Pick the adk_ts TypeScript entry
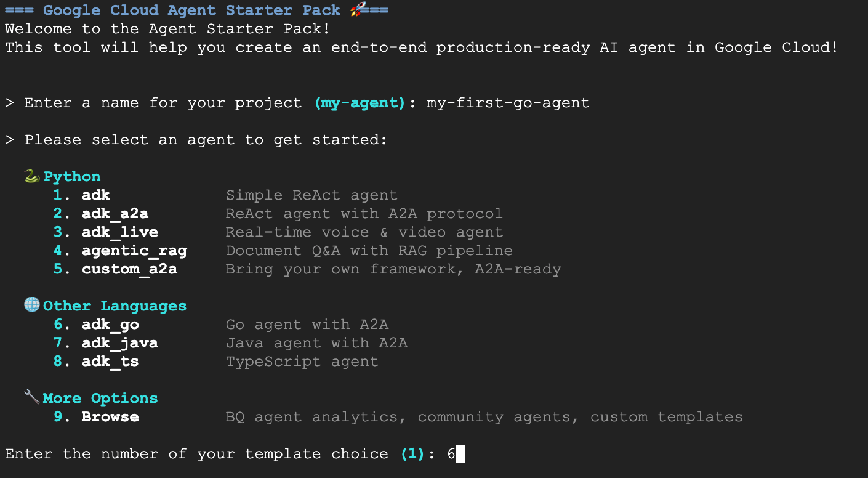 tap(110, 362)
